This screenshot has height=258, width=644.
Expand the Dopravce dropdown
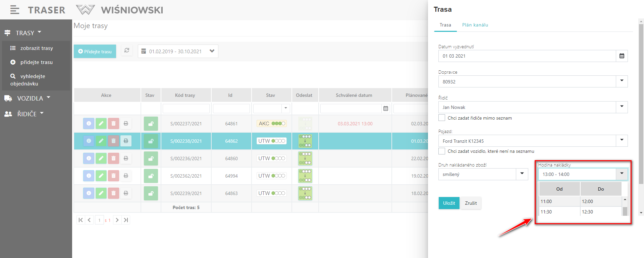coord(622,81)
